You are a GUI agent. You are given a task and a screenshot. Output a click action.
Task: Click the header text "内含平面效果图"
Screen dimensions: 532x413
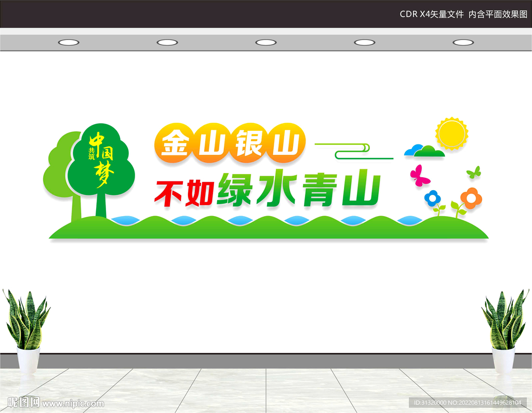tap(498, 14)
